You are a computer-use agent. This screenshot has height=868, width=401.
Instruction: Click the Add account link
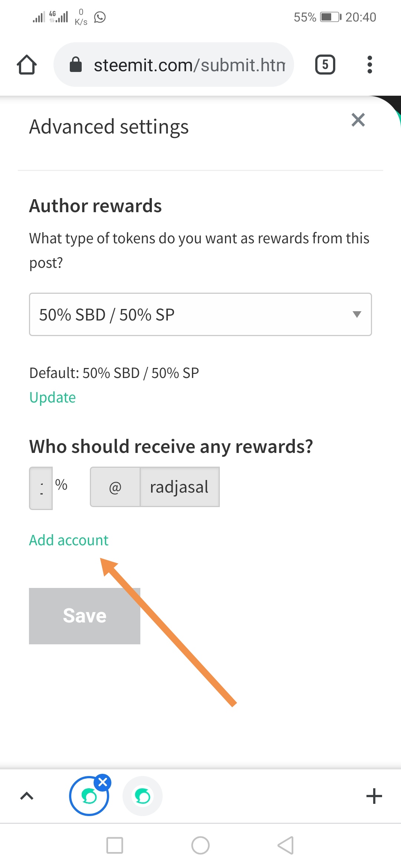[x=69, y=540]
